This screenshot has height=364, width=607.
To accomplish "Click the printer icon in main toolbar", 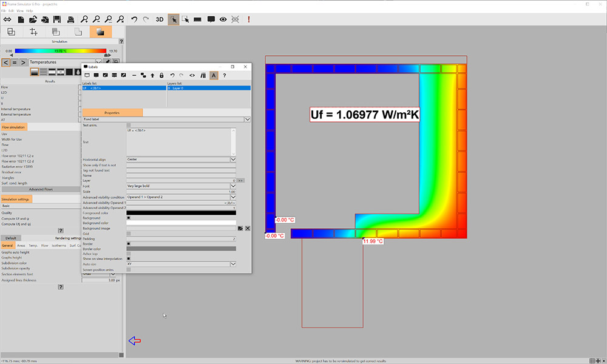I will tap(70, 19).
